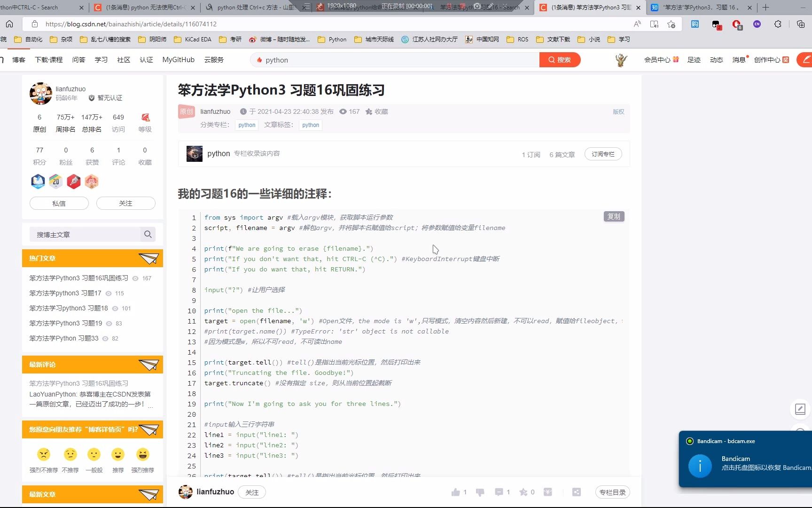Open the 笨方法学python3 习题17 article link
Screen dimensions: 812x508
pyautogui.click(x=64, y=293)
